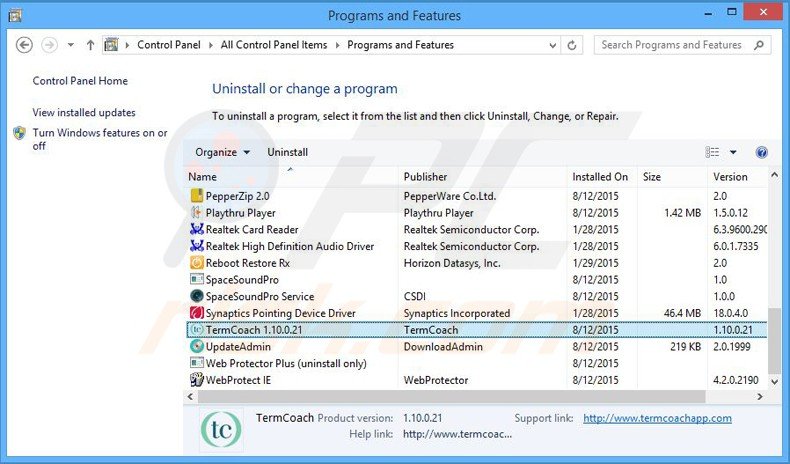Click the vertical scrollbar up arrow
This screenshot has height=464, width=790.
774,175
